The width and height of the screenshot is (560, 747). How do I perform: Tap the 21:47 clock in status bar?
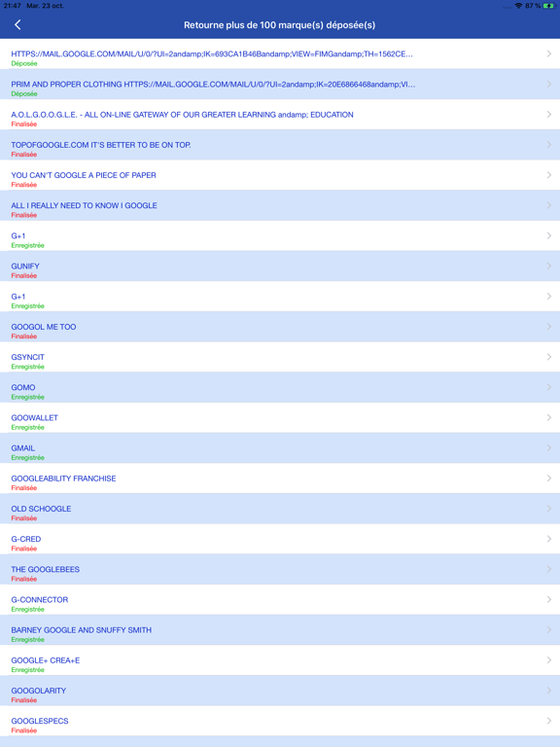(x=12, y=6)
